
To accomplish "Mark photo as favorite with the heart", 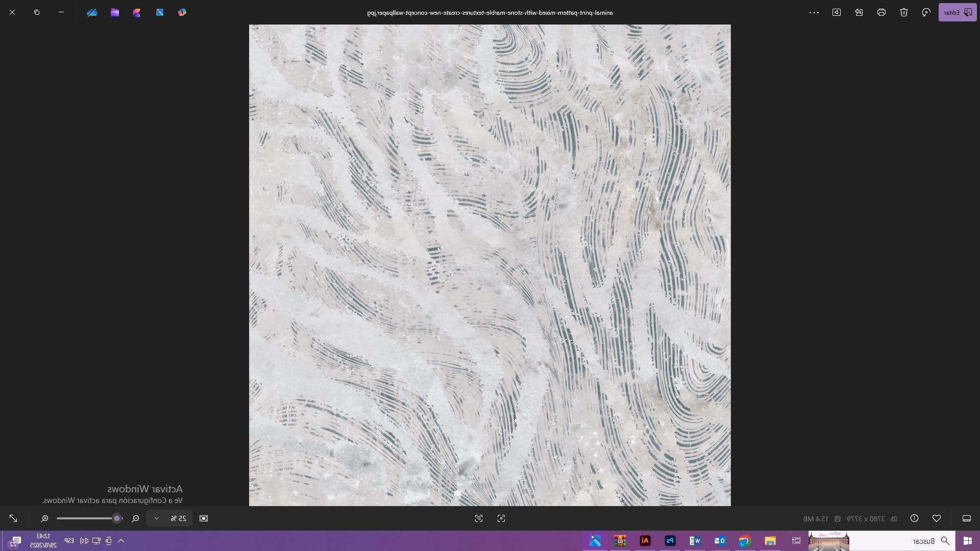I will click(x=936, y=518).
